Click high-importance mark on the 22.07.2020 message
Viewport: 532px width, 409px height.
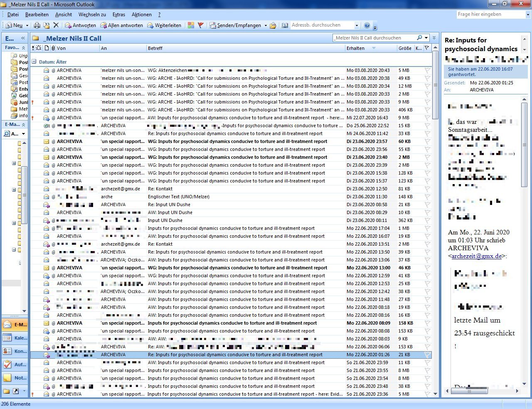[x=33, y=118]
